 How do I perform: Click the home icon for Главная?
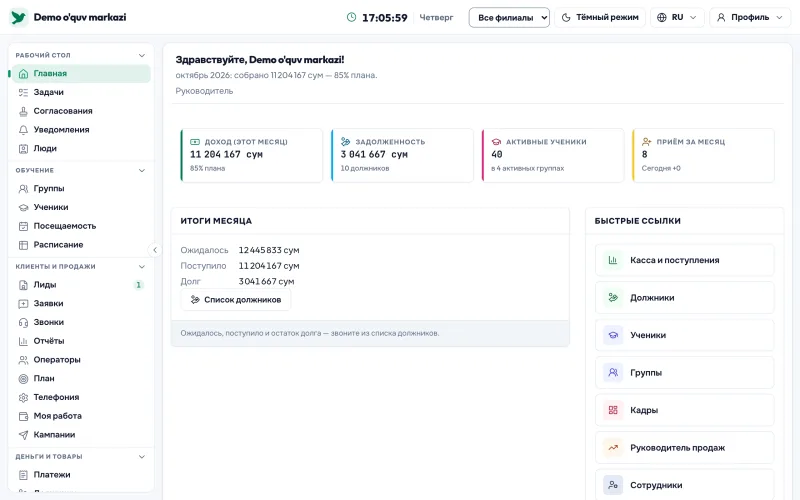23,74
